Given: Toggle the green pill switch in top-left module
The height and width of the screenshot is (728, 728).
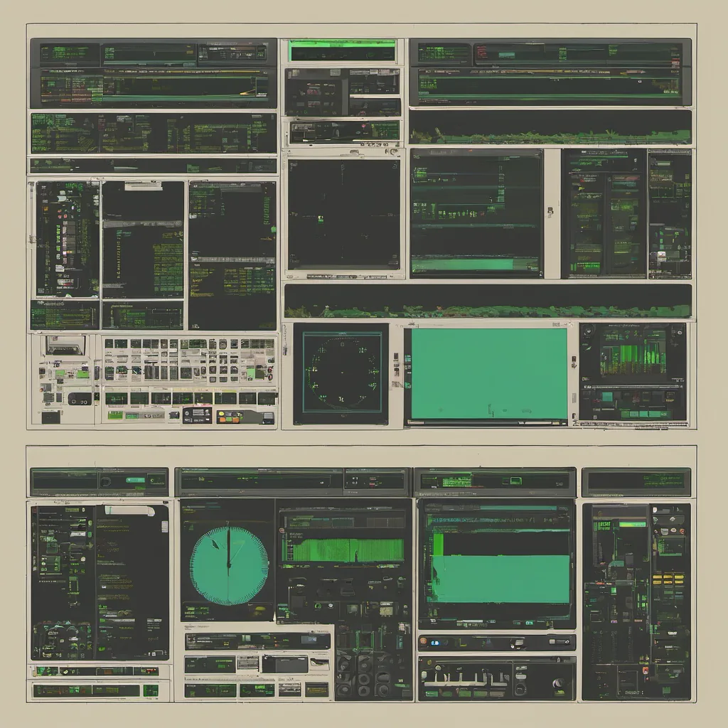Looking at the screenshot, I should pos(135,481).
